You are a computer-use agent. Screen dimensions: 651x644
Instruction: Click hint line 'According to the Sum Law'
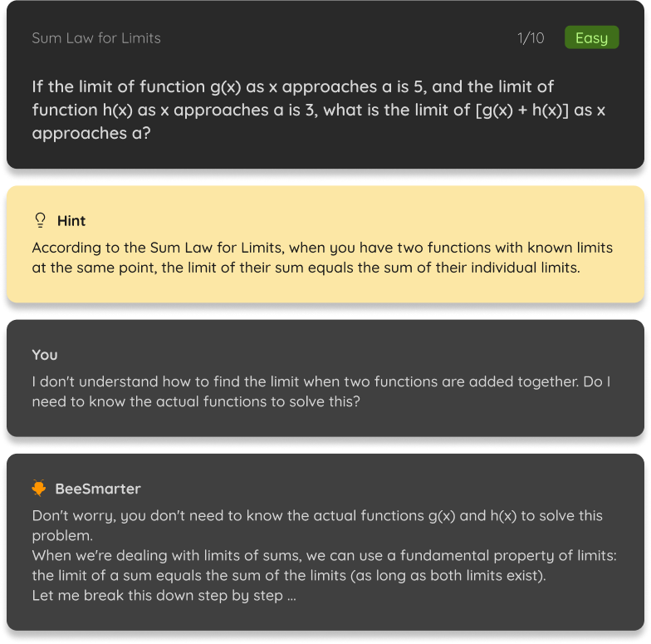[322, 248]
